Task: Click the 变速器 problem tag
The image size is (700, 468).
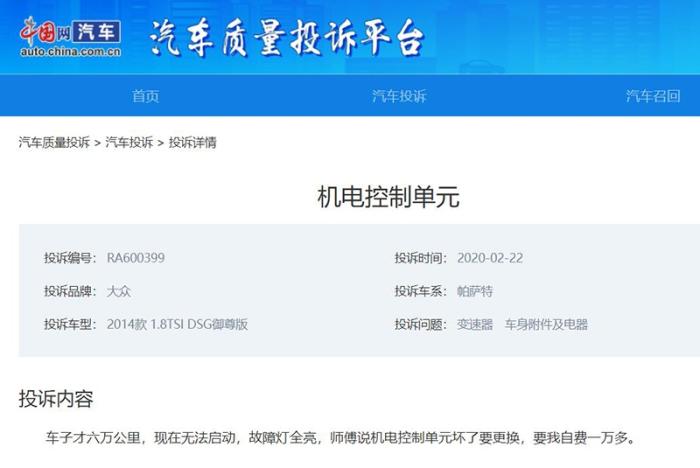Action: tap(475, 324)
